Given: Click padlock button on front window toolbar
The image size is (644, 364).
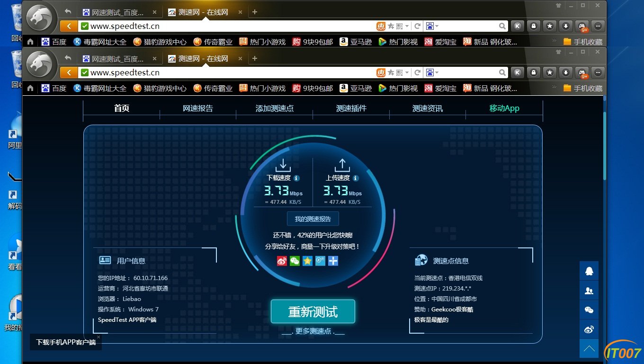Looking at the screenshot, I should [534, 73].
